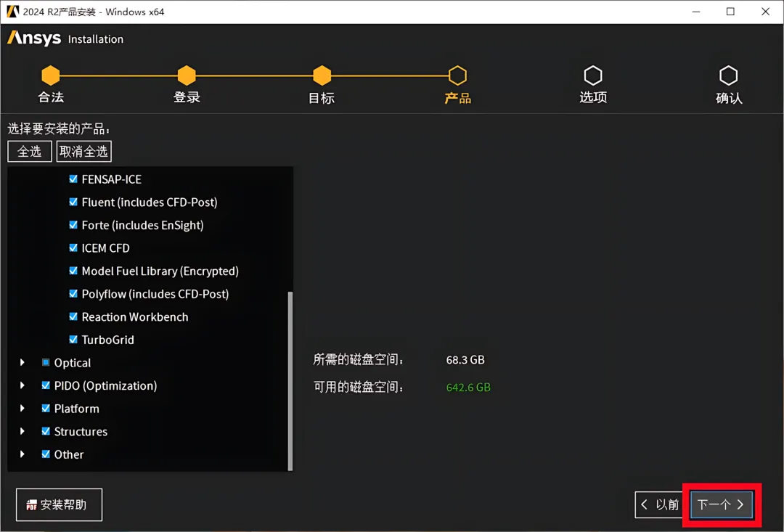Viewport: 784px width, 532px height.
Task: Select the 登录 step label
Action: pos(187,97)
